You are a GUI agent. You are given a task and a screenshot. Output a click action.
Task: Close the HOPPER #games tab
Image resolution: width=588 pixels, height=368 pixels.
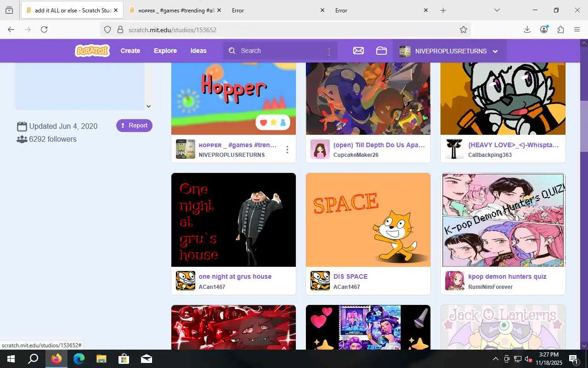click(x=219, y=10)
